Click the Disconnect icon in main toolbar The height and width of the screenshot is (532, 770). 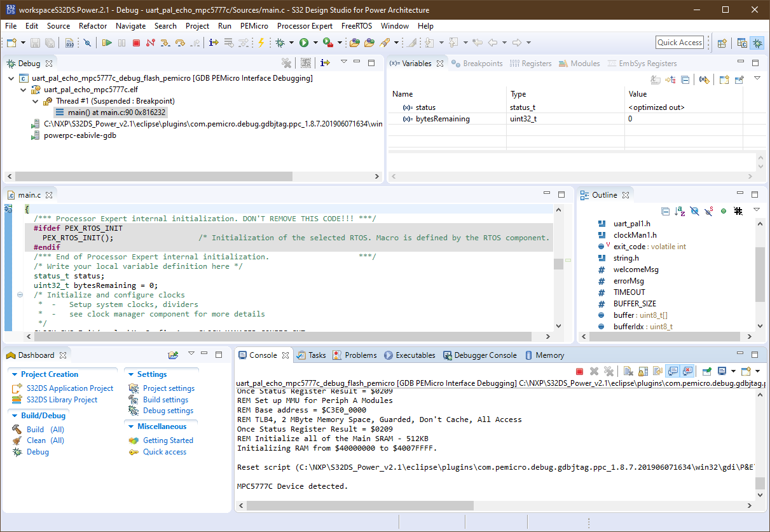coord(151,43)
